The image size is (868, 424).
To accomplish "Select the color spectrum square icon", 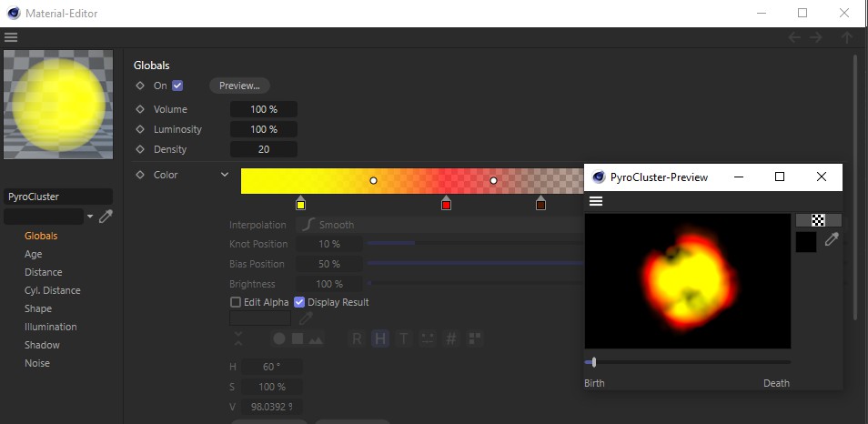I will coord(298,338).
